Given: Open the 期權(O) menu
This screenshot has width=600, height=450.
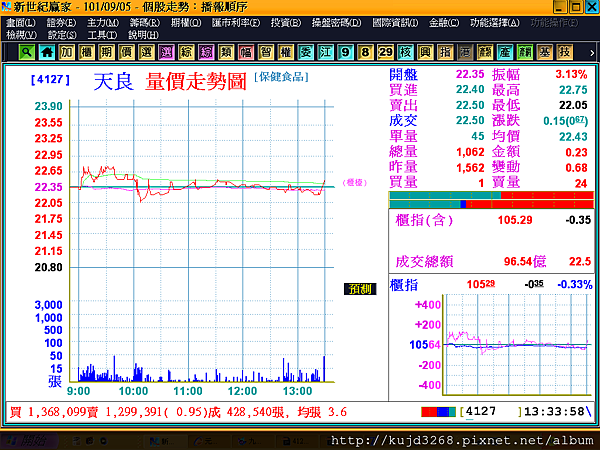Looking at the screenshot, I should 186,23.
